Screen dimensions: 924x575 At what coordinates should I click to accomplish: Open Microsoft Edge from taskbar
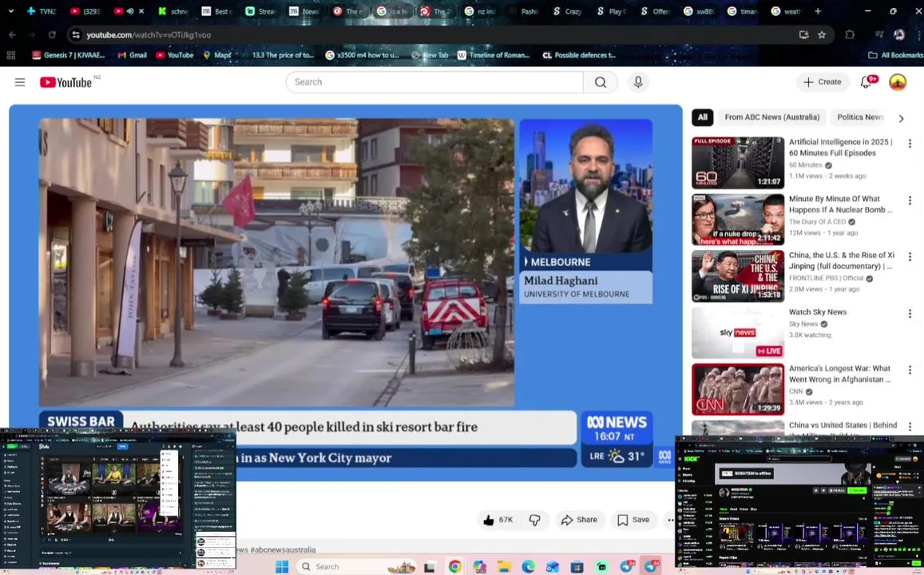[x=528, y=567]
